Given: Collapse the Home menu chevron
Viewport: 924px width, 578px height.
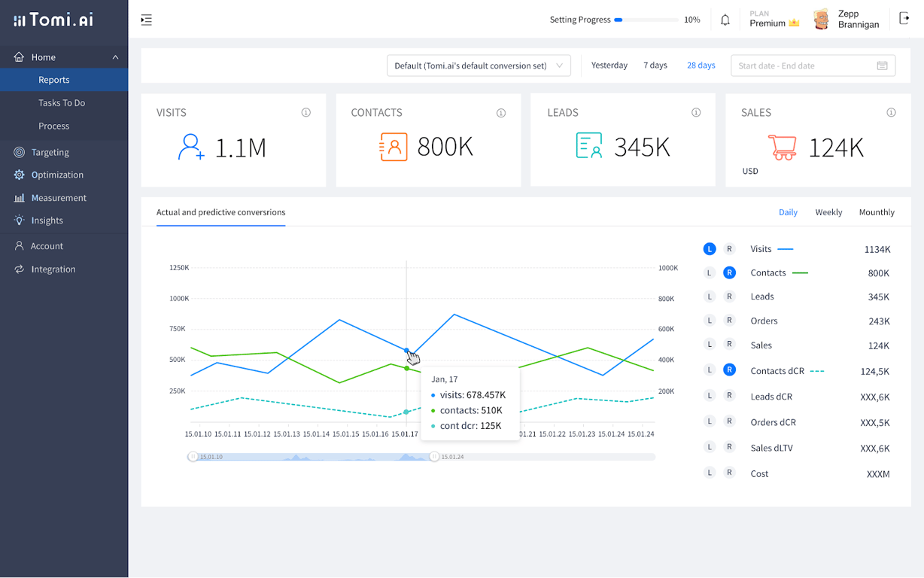Looking at the screenshot, I should [x=115, y=57].
